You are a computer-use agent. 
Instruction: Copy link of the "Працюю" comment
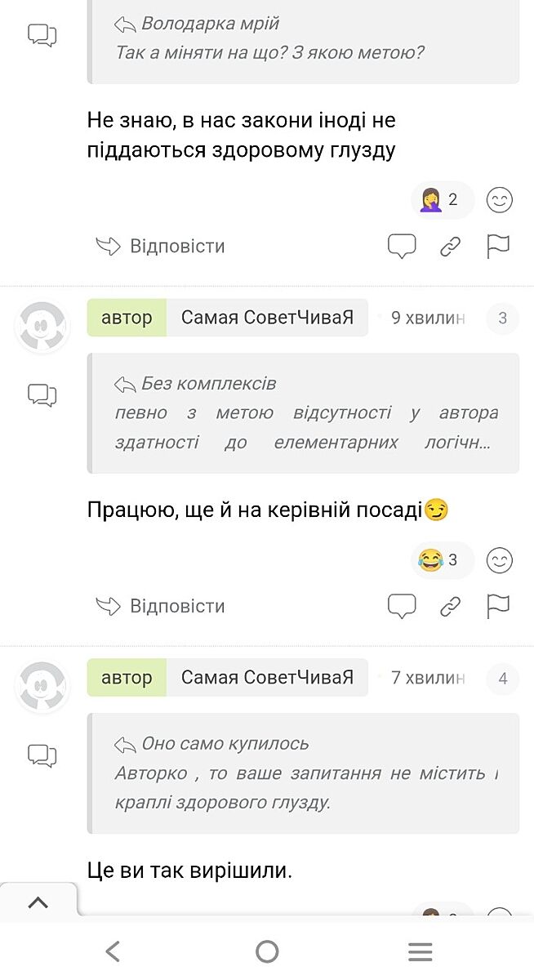pos(451,607)
